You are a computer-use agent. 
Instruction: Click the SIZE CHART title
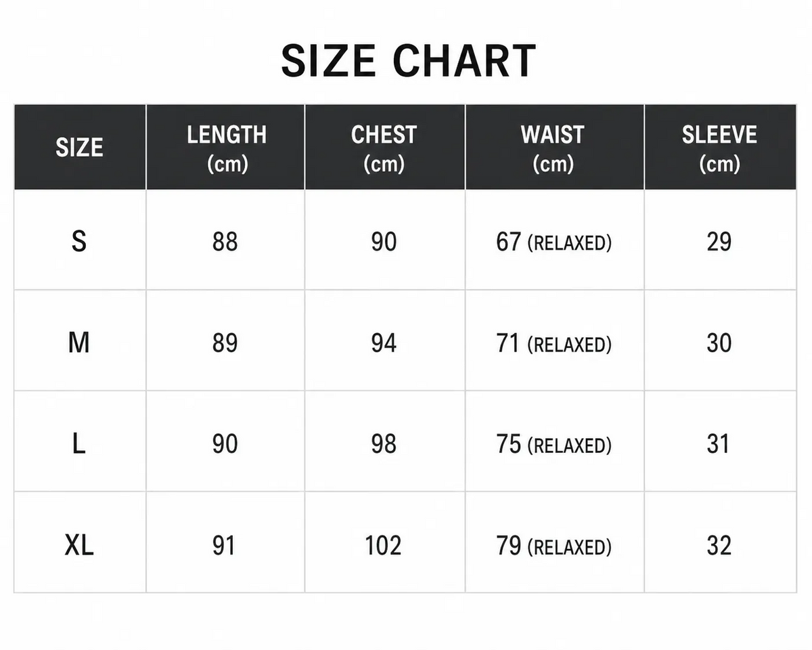coord(408,60)
